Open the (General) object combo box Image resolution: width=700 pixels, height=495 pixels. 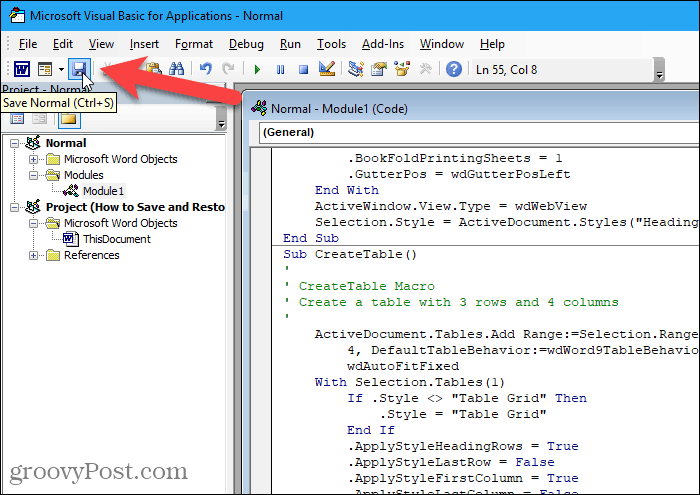[x=479, y=133]
